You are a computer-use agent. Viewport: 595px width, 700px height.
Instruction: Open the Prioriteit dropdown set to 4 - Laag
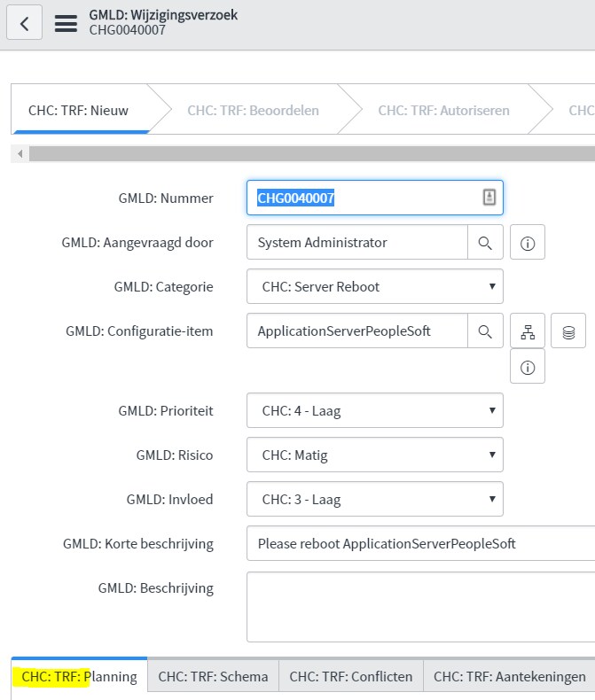(x=375, y=411)
